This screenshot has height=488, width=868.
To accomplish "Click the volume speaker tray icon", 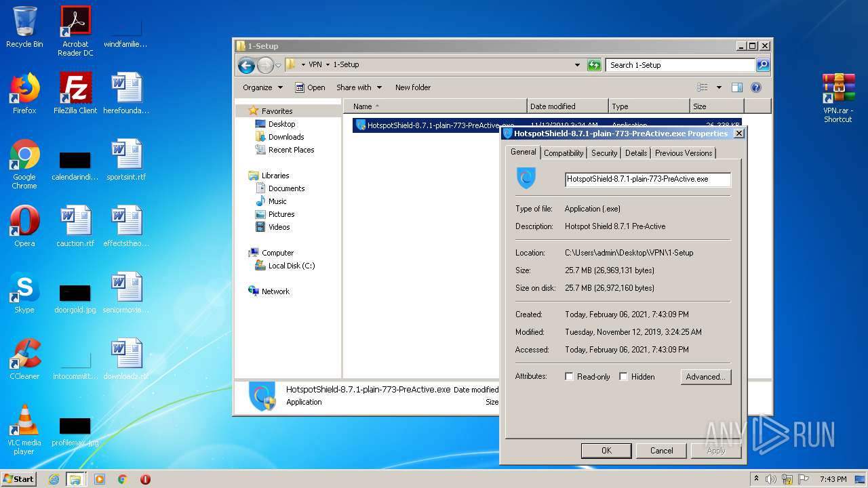I will click(771, 479).
